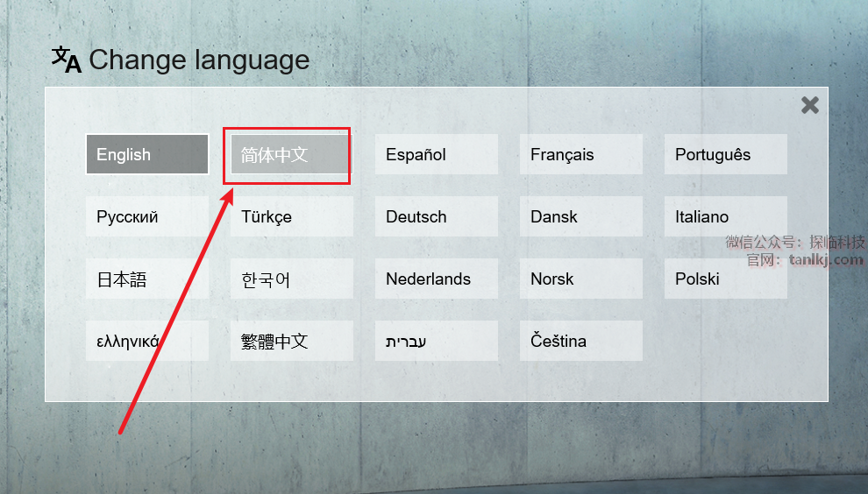Choose 简体中文 language option
The image size is (868, 494).
point(292,154)
